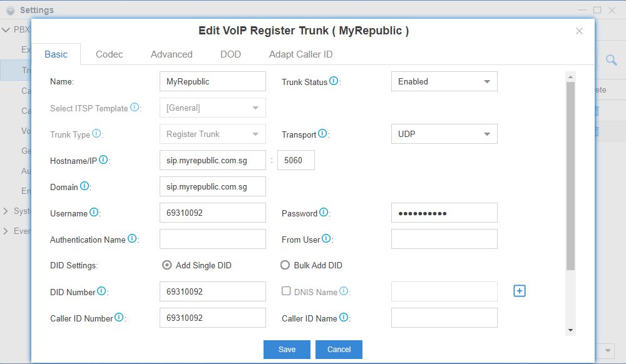The width and height of the screenshot is (626, 364).
Task: Click the info icon beside Domain
Action: click(85, 186)
